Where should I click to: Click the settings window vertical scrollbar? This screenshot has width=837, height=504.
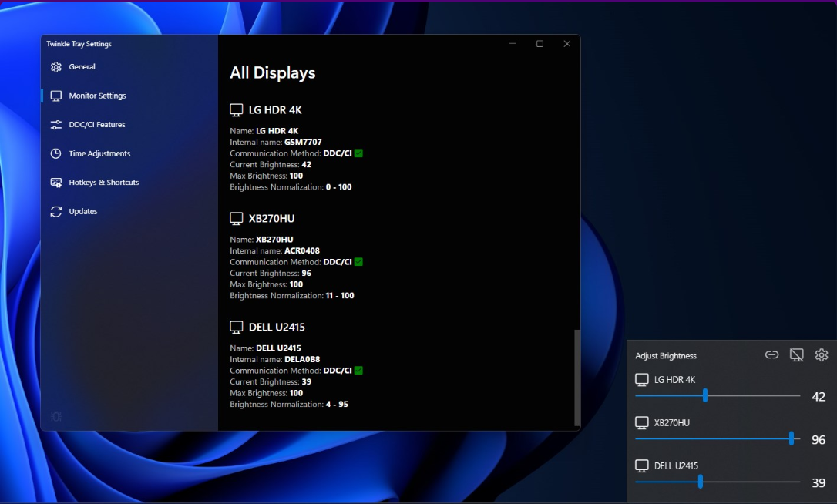tap(577, 378)
